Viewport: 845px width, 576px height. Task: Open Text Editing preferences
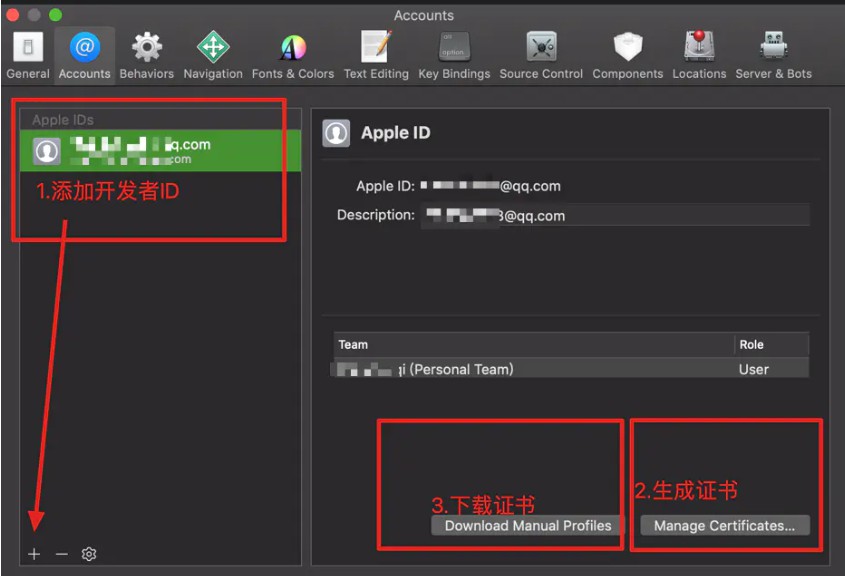[376, 55]
